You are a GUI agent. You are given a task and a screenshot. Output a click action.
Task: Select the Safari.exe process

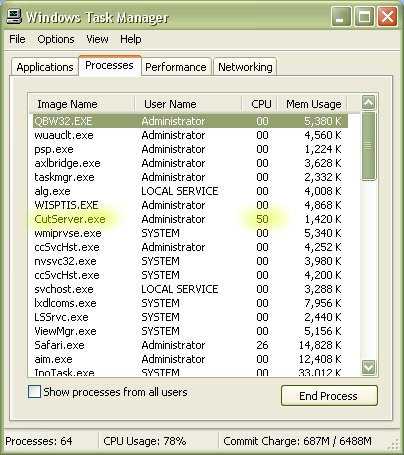click(190, 345)
